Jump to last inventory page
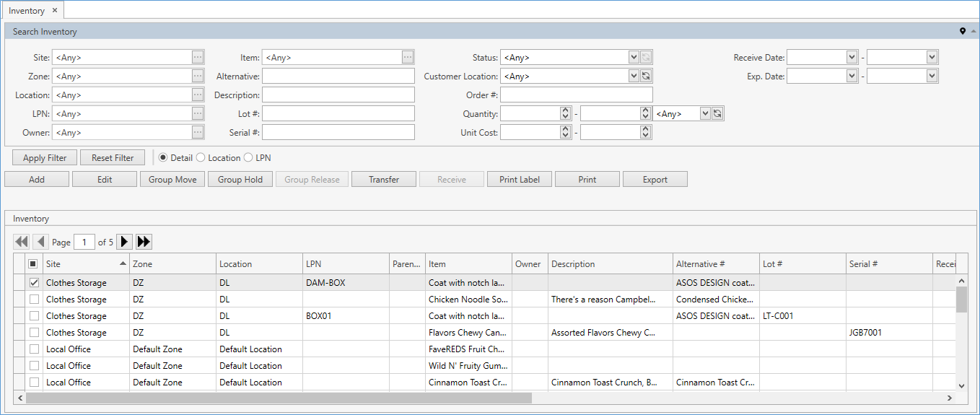Image resolution: width=980 pixels, height=415 pixels. click(x=144, y=242)
